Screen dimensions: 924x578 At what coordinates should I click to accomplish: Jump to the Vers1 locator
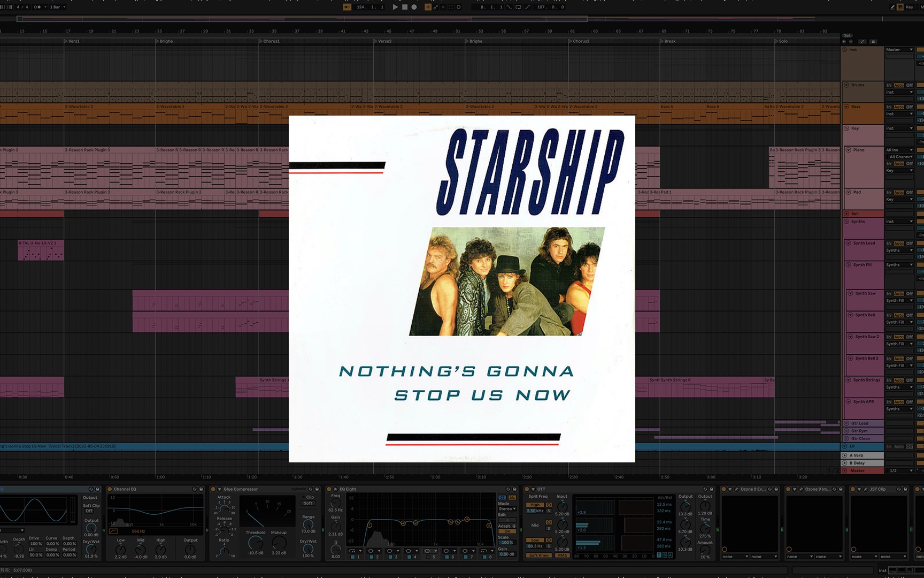coord(73,41)
